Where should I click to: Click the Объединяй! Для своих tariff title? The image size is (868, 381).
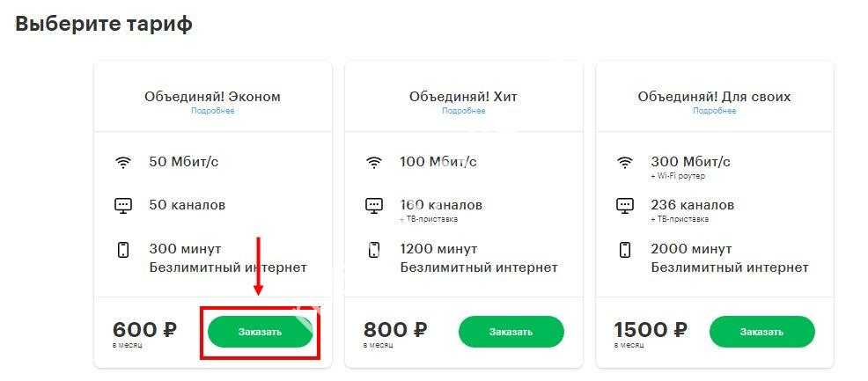tap(714, 97)
